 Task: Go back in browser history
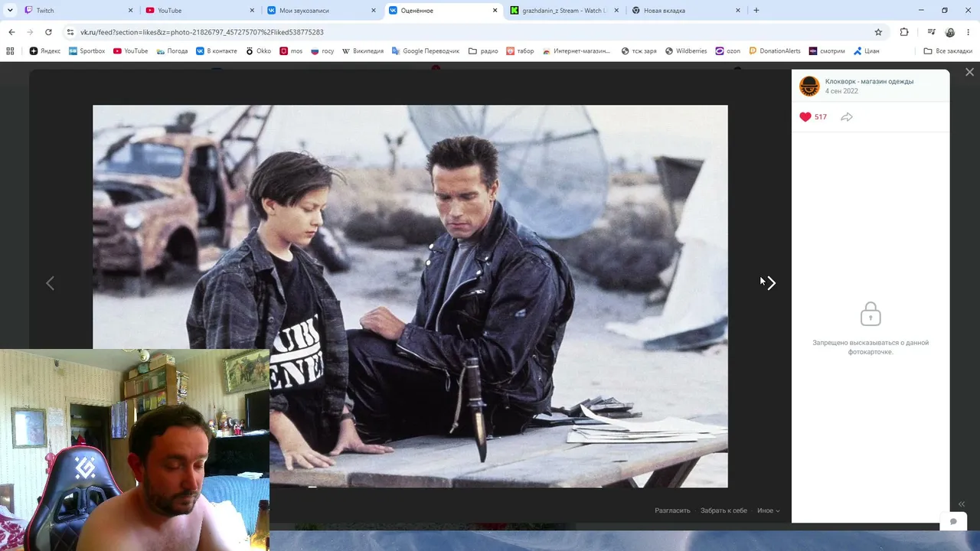pos(11,32)
